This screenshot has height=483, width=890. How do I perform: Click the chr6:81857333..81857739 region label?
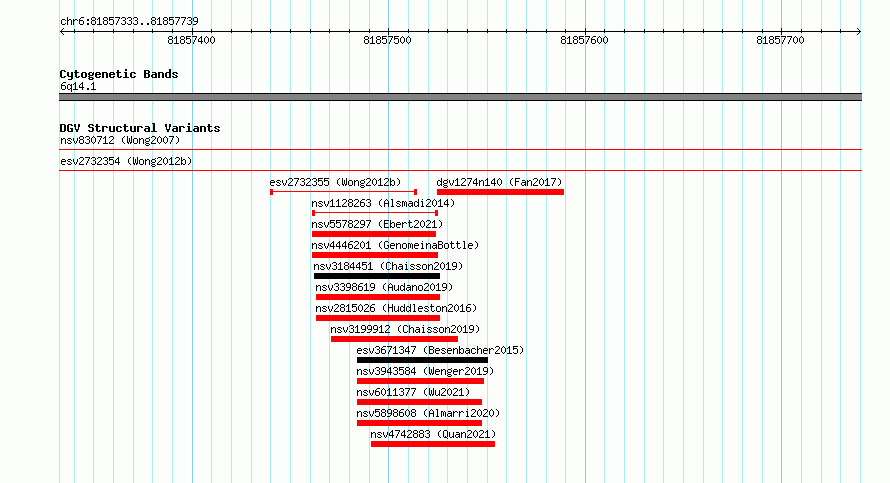pos(129,22)
